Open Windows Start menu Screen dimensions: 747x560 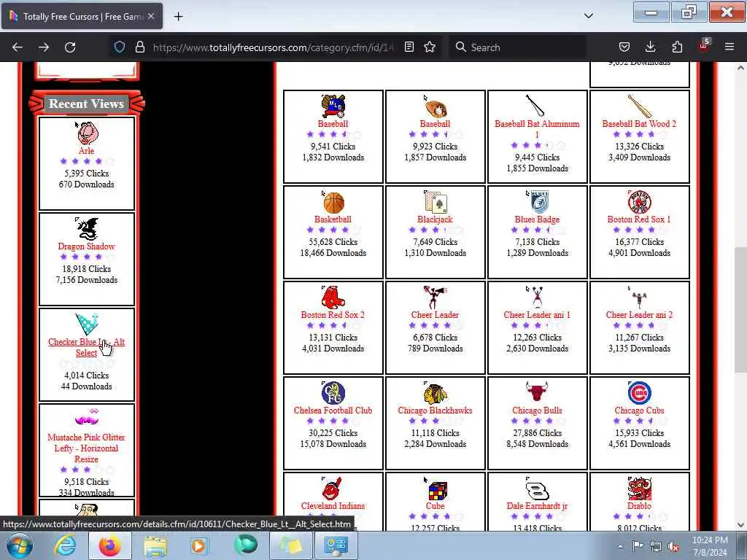point(19,545)
